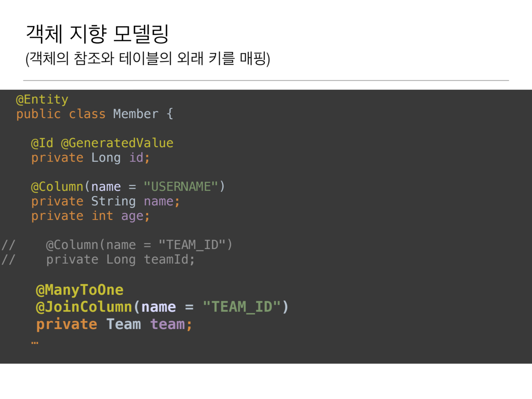Click the @GeneratedValue annotation
Image resolution: width=532 pixels, height=399 pixels.
click(x=117, y=143)
